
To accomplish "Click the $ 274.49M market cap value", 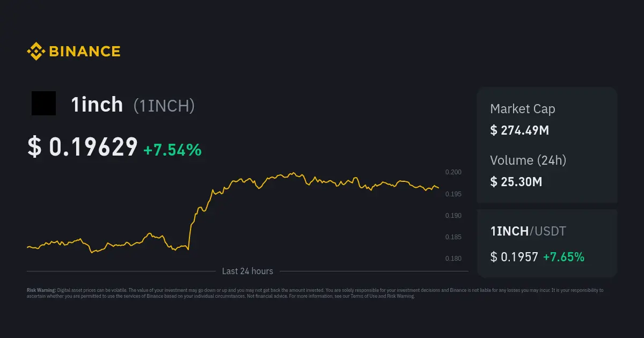I will 519,130.
